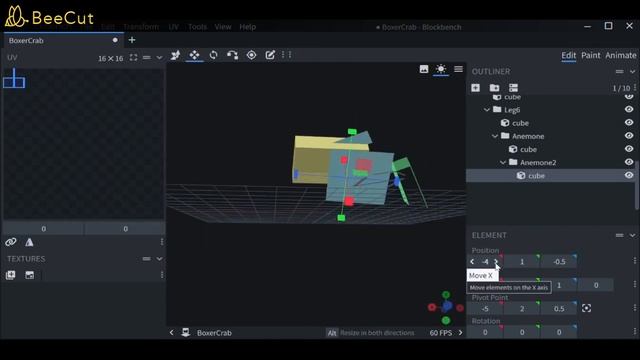The width and height of the screenshot is (640, 360).
Task: Click the right arrow next to 60 FPS
Action: coord(460,333)
